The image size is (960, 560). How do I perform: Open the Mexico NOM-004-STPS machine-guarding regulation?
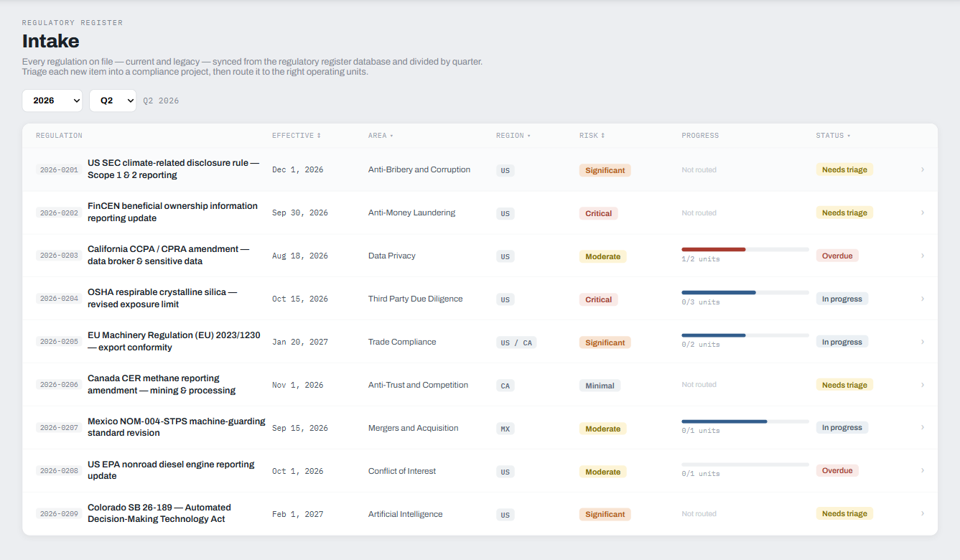pyautogui.click(x=177, y=427)
